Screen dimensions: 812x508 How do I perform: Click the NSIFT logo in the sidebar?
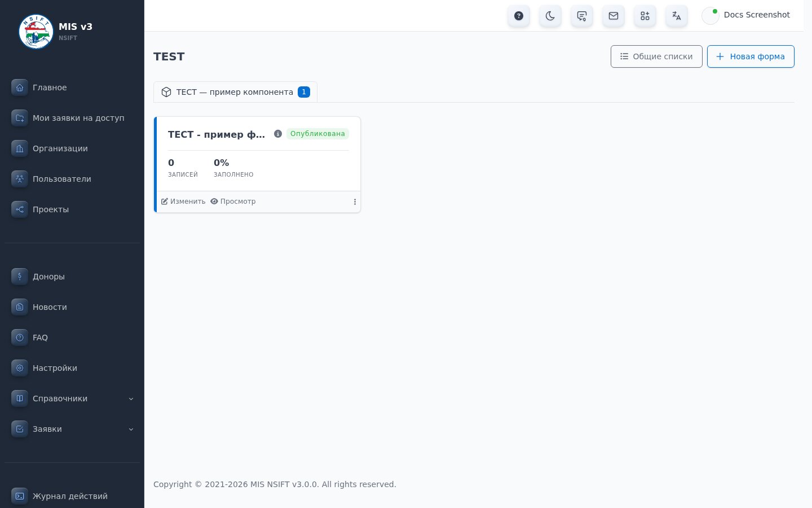pos(36,32)
